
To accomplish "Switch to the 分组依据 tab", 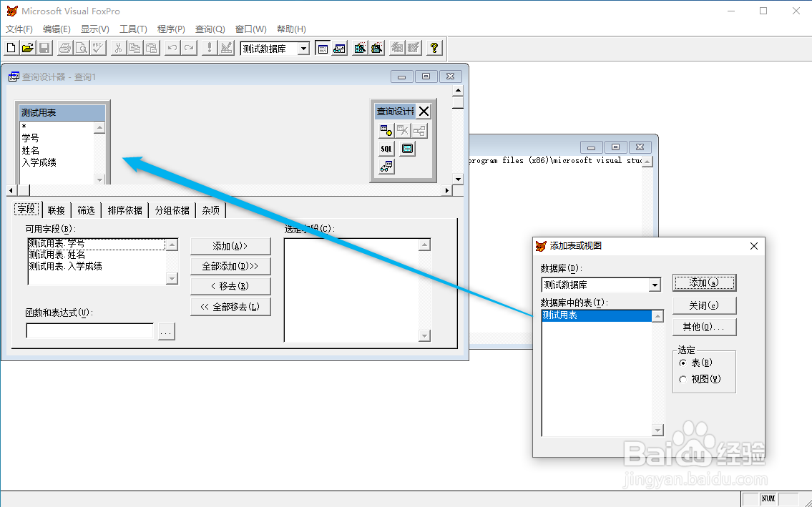I will [172, 210].
